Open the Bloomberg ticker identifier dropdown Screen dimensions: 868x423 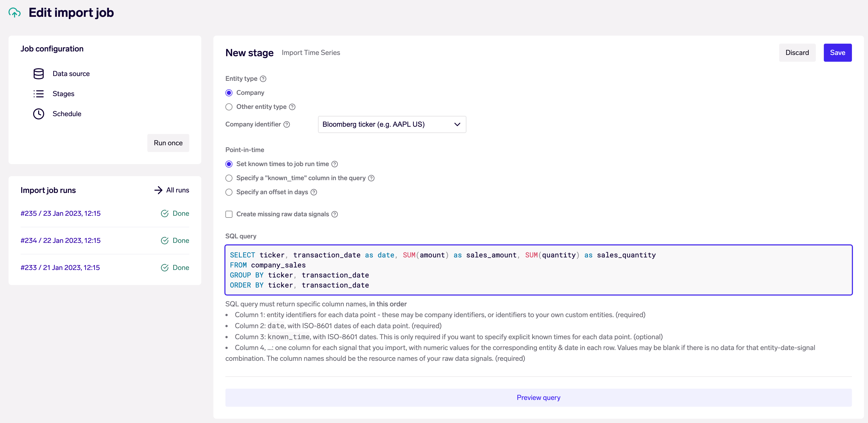pyautogui.click(x=392, y=125)
